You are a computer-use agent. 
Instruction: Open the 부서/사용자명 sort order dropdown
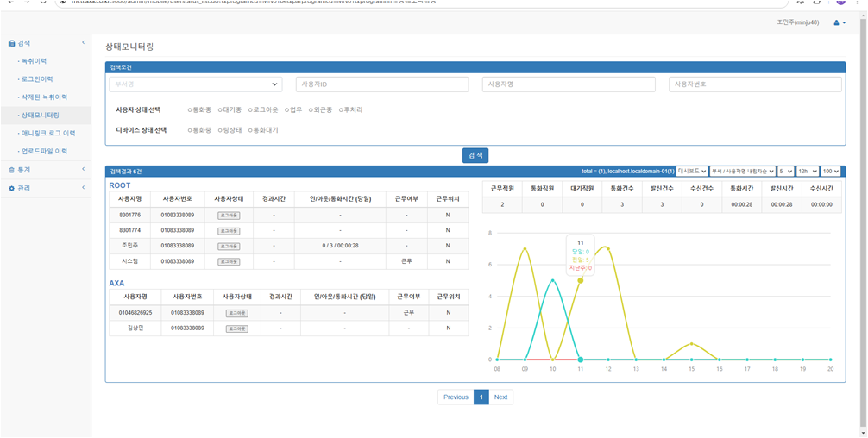743,172
